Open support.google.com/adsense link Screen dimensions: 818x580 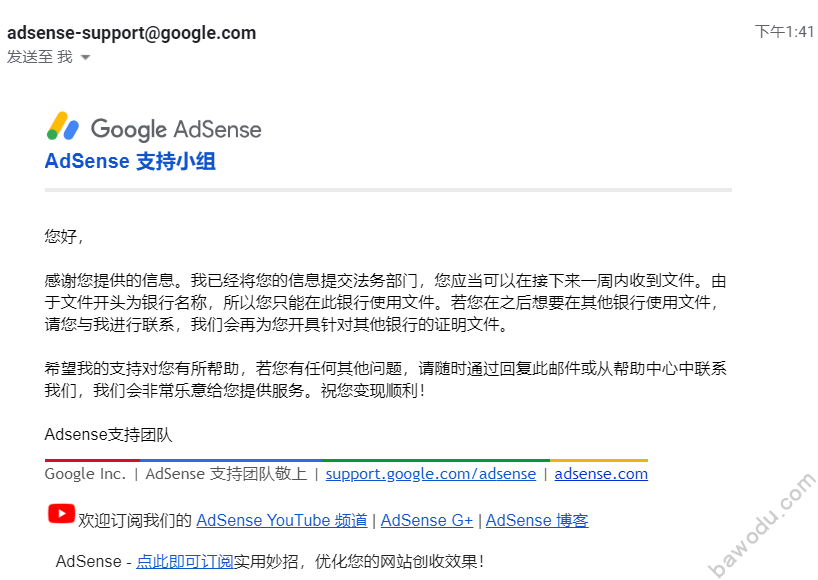pos(430,474)
